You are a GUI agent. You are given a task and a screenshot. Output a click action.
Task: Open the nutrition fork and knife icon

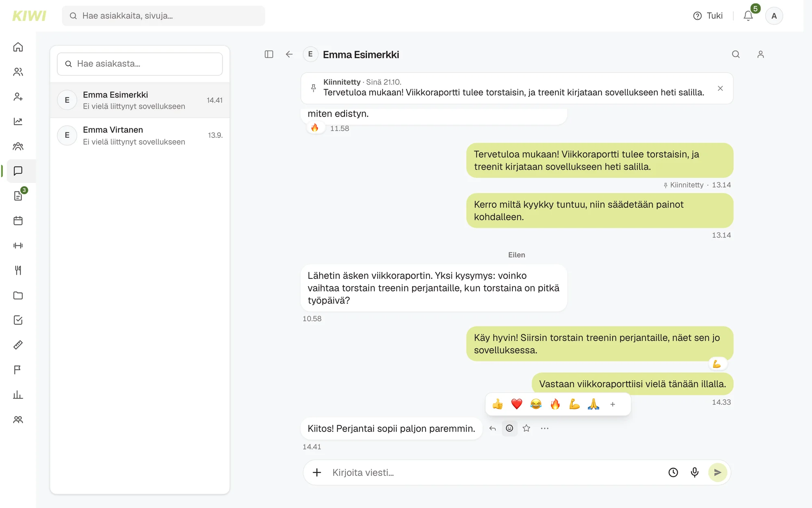point(18,270)
